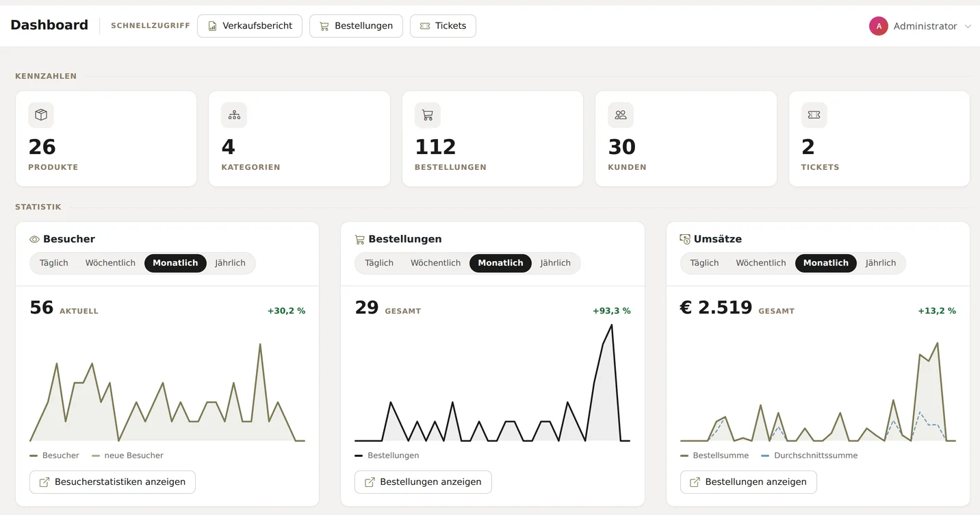Click the cart icon beside the Bestellungen chart heading
Image resolution: width=980 pixels, height=515 pixels.
tap(359, 240)
